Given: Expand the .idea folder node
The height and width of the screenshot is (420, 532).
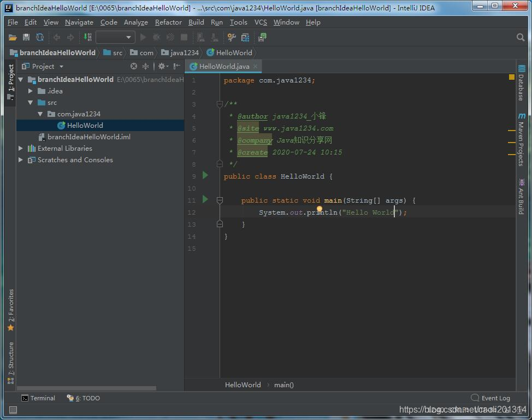Looking at the screenshot, I should 31,91.
